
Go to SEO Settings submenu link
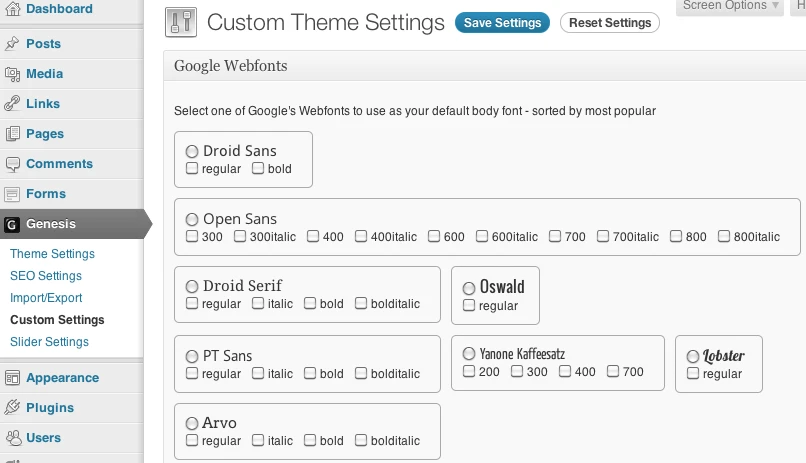[46, 276]
